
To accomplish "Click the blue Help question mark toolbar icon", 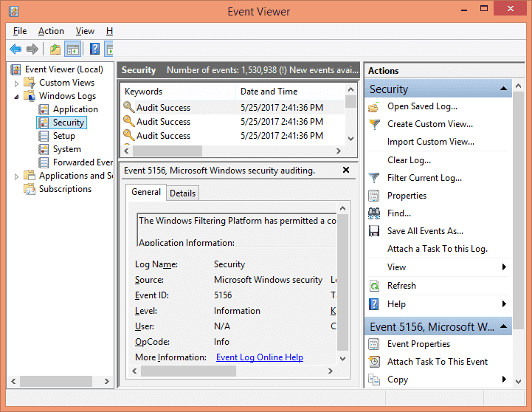I will [x=94, y=49].
